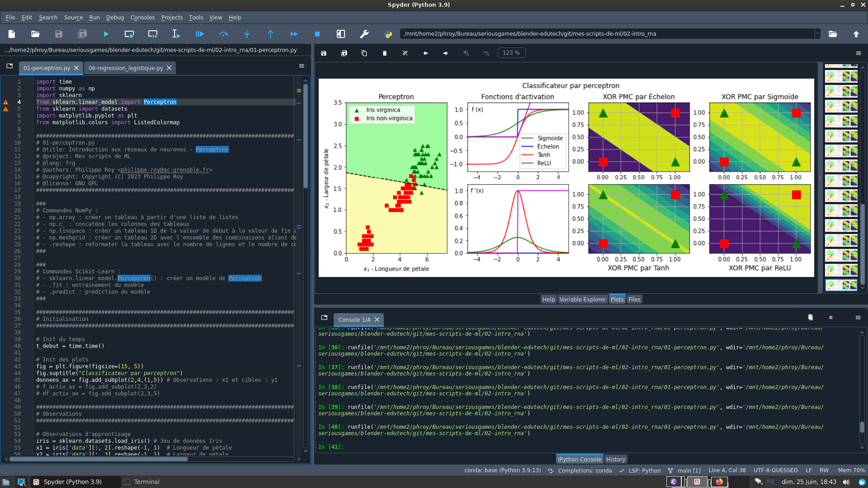Show next plot arrow
The height and width of the screenshot is (488, 868).
click(446, 53)
